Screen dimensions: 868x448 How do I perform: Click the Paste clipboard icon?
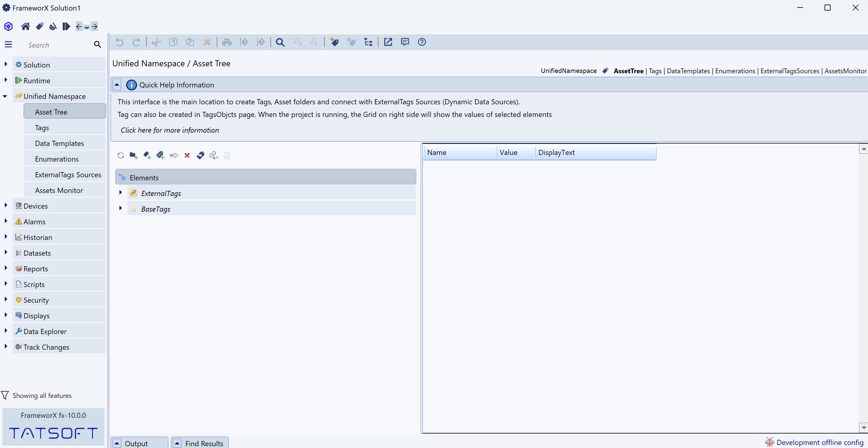190,42
